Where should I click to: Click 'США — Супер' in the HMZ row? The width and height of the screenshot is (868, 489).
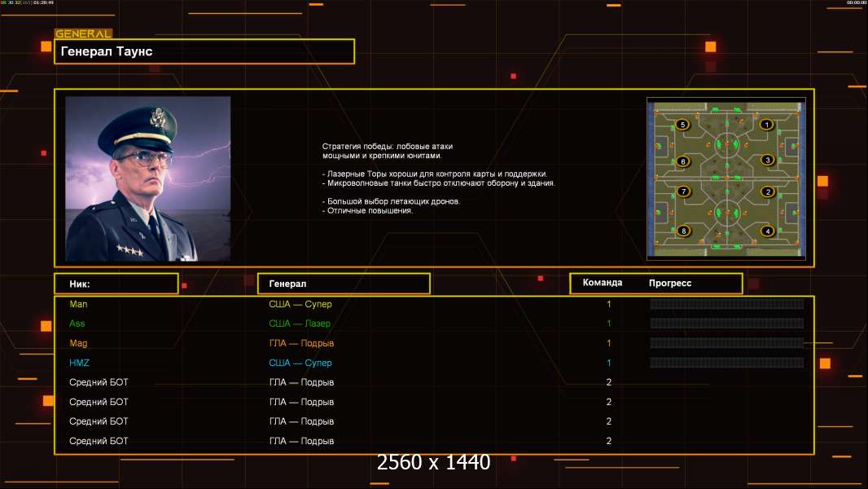pos(300,363)
